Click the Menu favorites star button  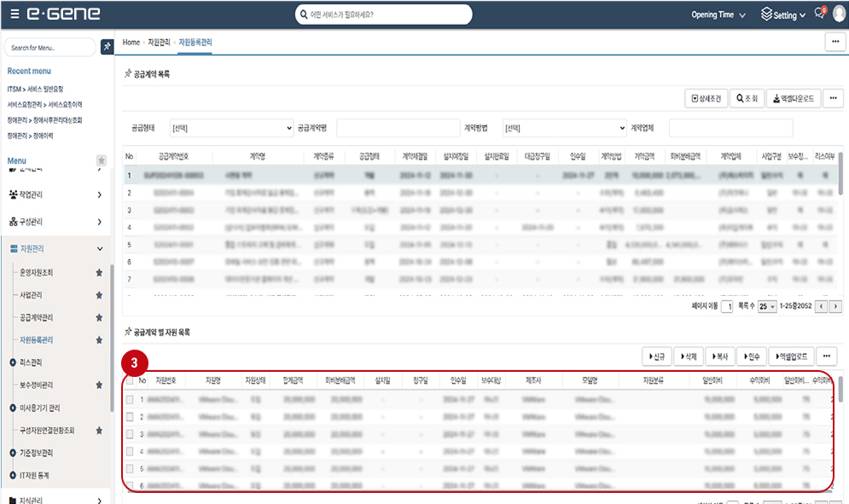[102, 160]
